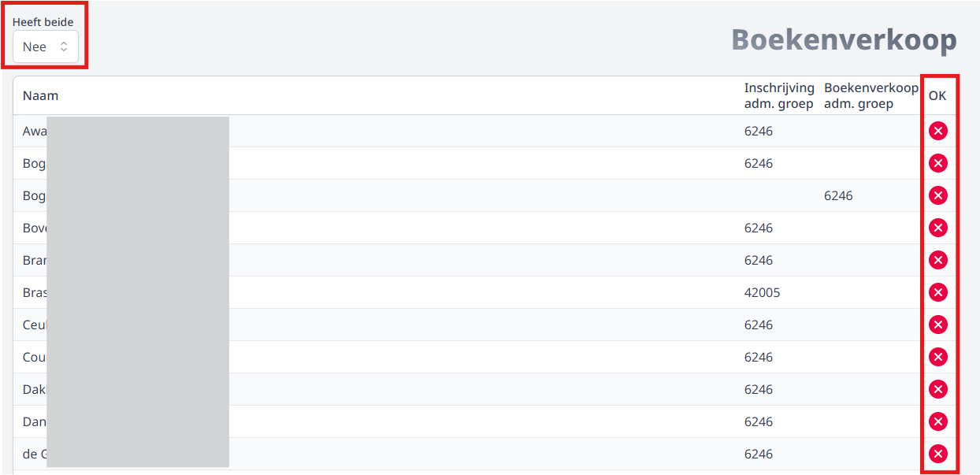Click Boekenverkoop adm. groep column header
The width and height of the screenshot is (980, 475).
(x=870, y=96)
